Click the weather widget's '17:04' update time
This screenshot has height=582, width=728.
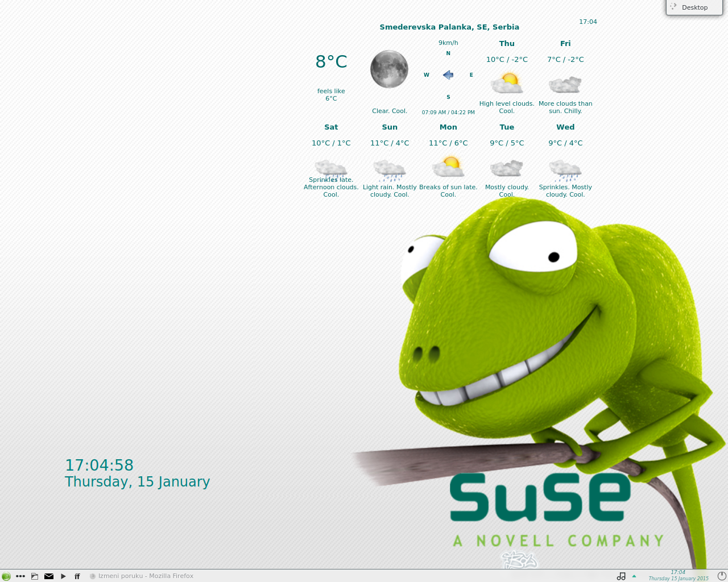pyautogui.click(x=588, y=22)
